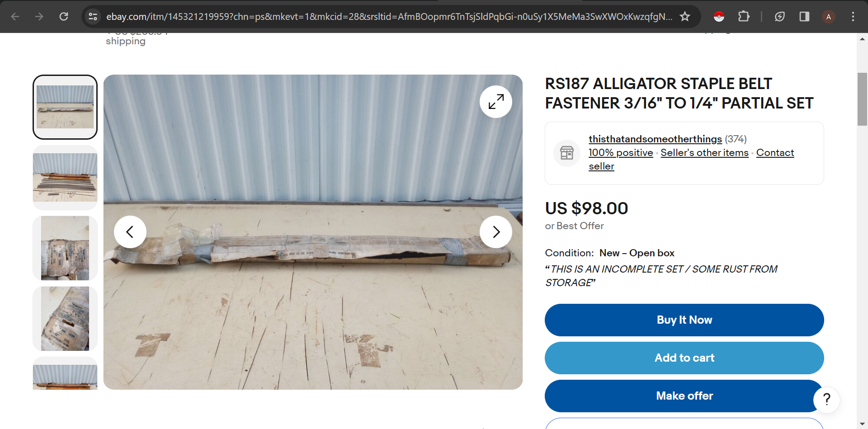Viewport: 868px width, 429px height.
Task: Open the Chrome profile avatar
Action: 829,17
